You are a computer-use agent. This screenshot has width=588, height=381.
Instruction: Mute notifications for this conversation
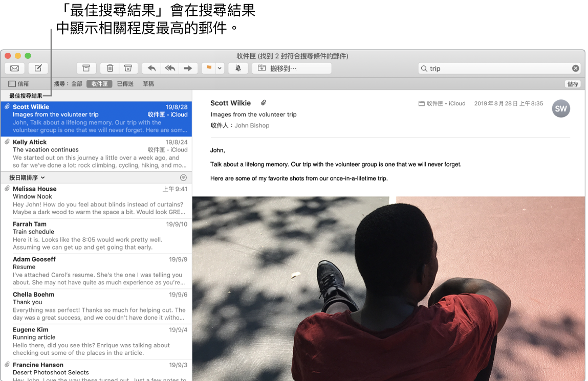238,68
